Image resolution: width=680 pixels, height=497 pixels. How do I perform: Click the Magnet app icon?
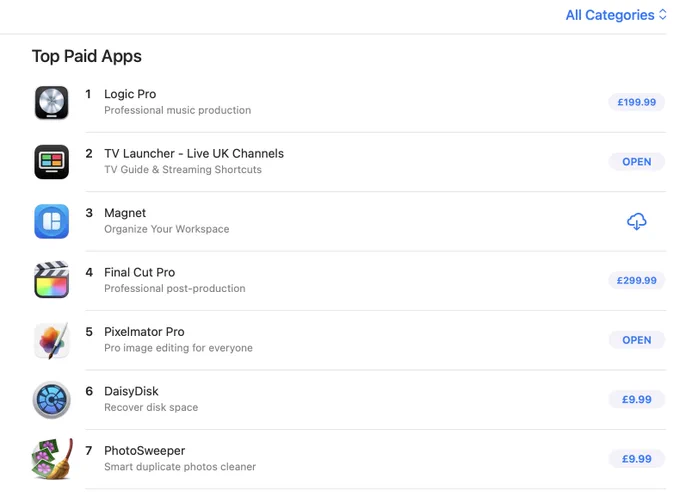[52, 221]
